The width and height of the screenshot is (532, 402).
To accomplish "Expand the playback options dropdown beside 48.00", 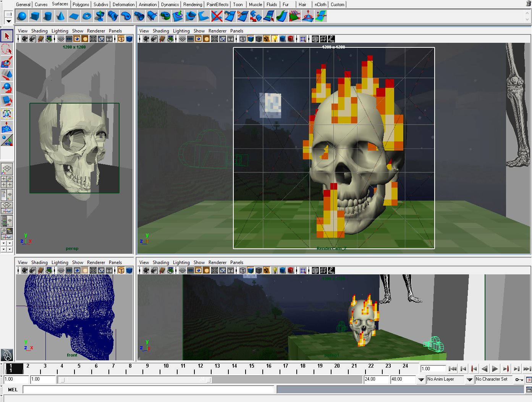I will click(421, 379).
